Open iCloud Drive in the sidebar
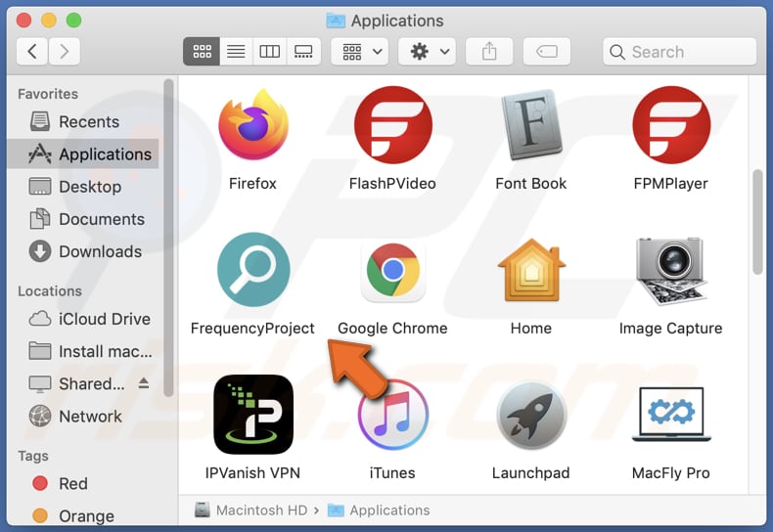 coord(83,319)
